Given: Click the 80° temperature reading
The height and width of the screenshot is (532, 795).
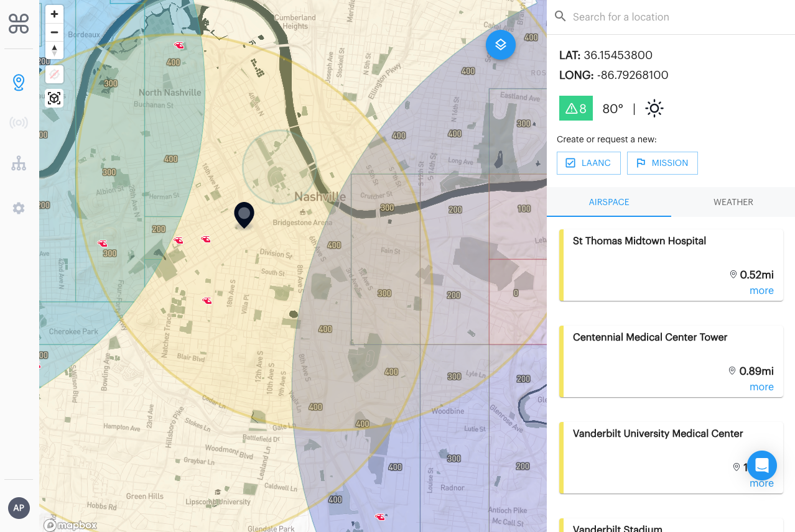Looking at the screenshot, I should coord(613,109).
